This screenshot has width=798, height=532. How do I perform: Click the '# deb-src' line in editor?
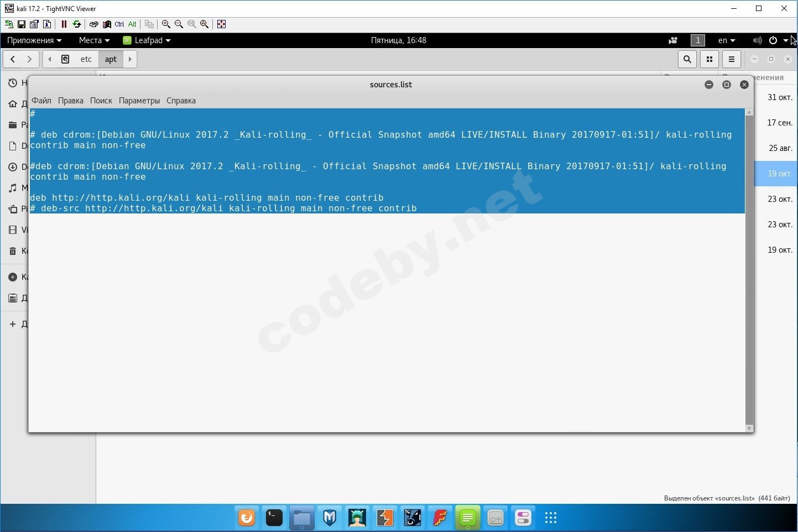click(x=223, y=208)
